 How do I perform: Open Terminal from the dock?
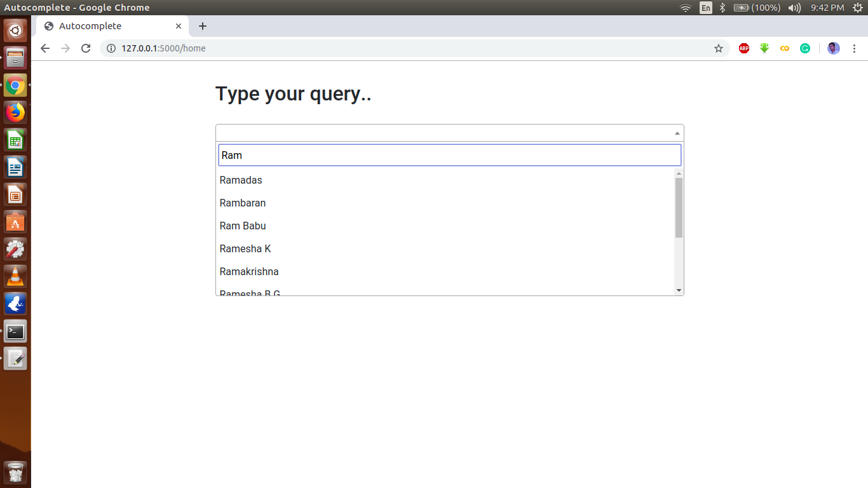click(x=15, y=331)
